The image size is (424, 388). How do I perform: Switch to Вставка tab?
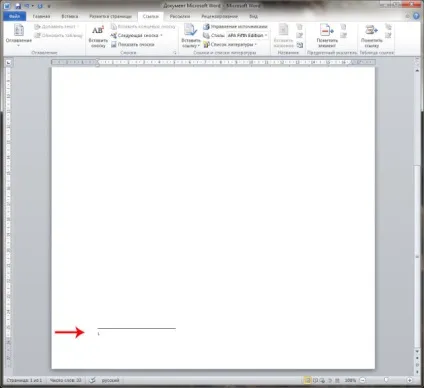coord(69,16)
